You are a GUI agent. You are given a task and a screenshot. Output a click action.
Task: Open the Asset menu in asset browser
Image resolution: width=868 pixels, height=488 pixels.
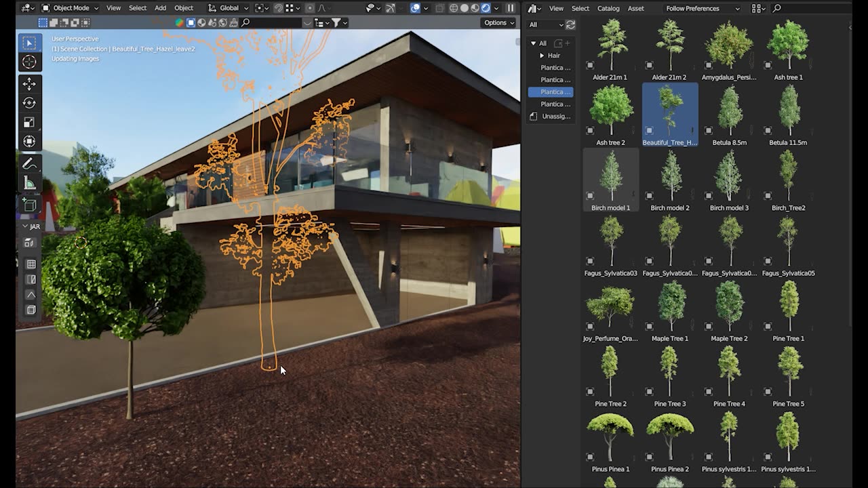point(636,8)
